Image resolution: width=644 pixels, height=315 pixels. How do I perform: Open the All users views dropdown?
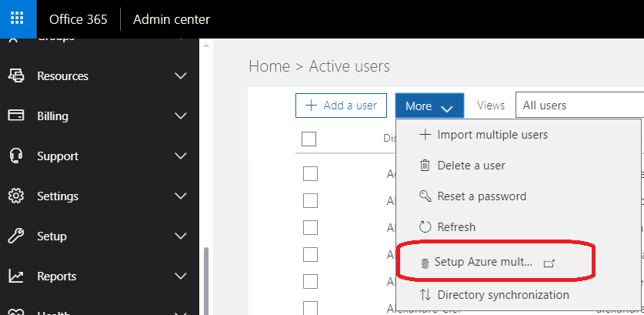coord(581,106)
